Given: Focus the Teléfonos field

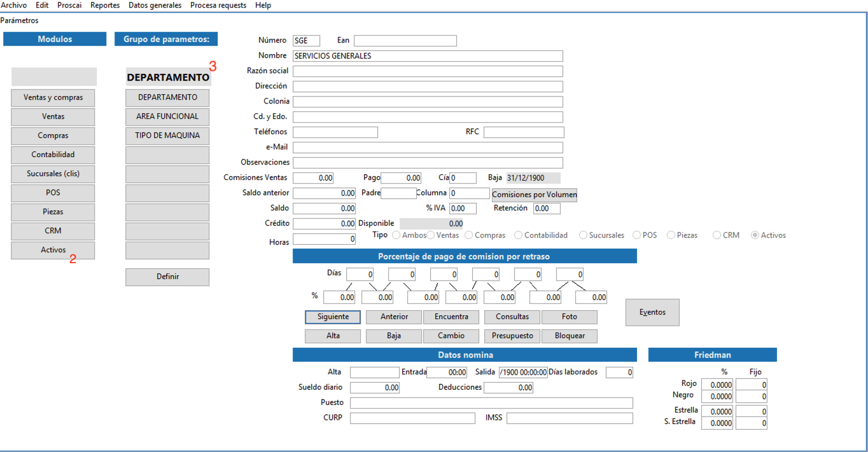Looking at the screenshot, I should (335, 132).
